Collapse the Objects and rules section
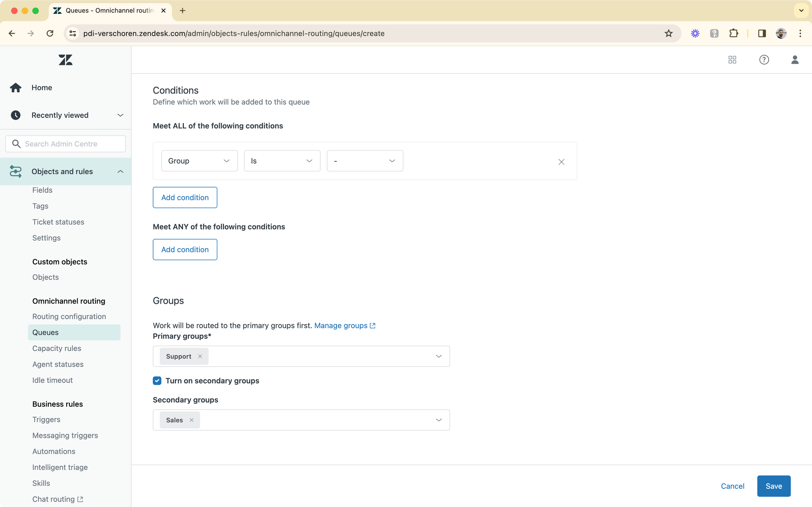812x507 pixels. tap(120, 171)
